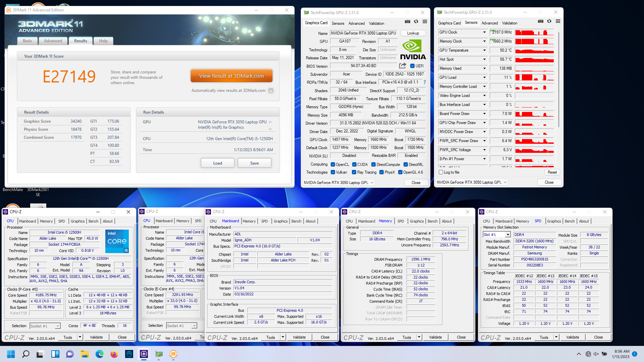
Task: Open Socket #1 selection dropdown in first CPU-Z
Action: [x=58, y=326]
